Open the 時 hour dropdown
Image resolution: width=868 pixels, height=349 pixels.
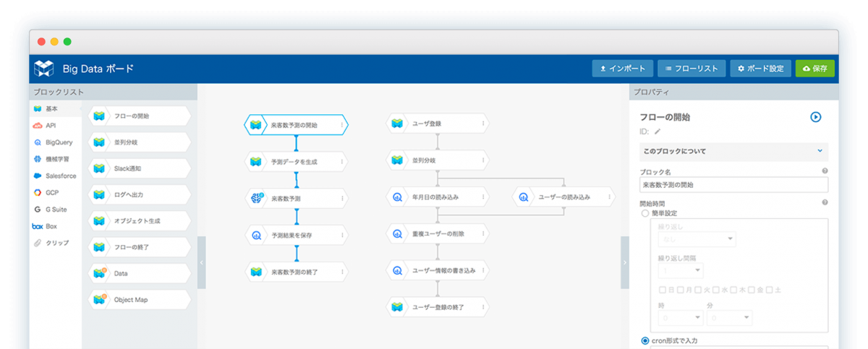coord(680,318)
